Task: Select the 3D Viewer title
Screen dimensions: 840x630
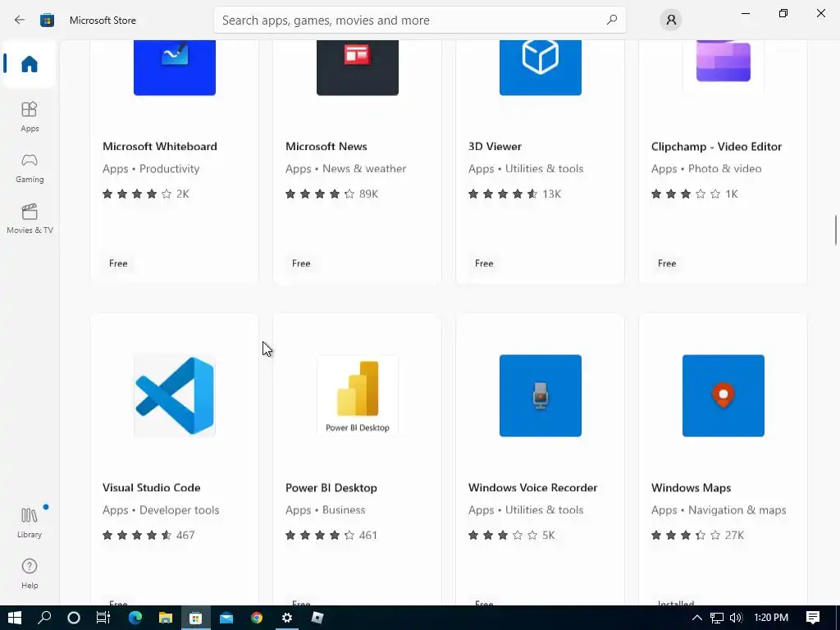Action: pos(495,146)
